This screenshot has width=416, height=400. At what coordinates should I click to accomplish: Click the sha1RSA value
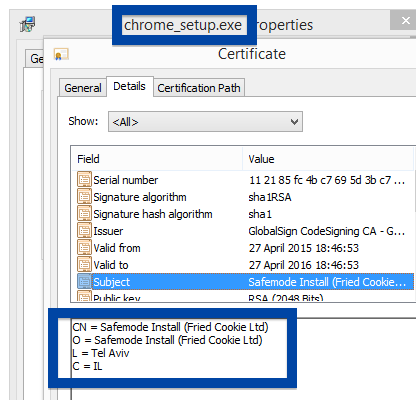click(x=270, y=197)
